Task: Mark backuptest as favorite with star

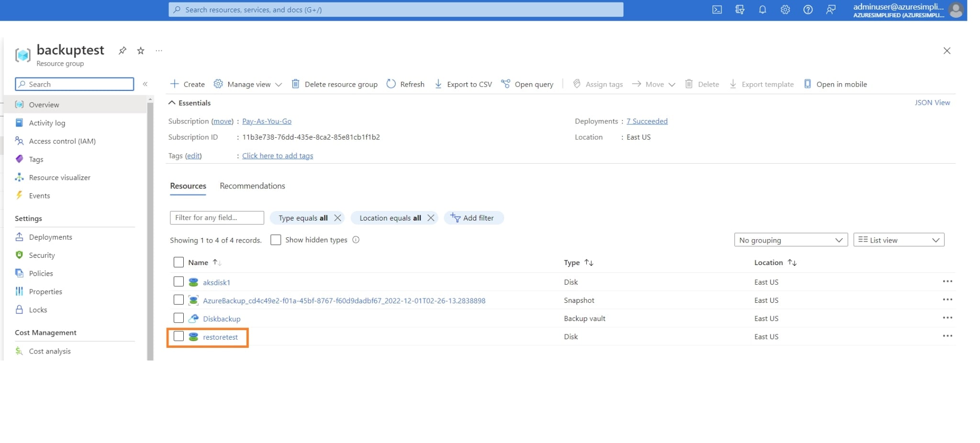Action: (x=141, y=51)
